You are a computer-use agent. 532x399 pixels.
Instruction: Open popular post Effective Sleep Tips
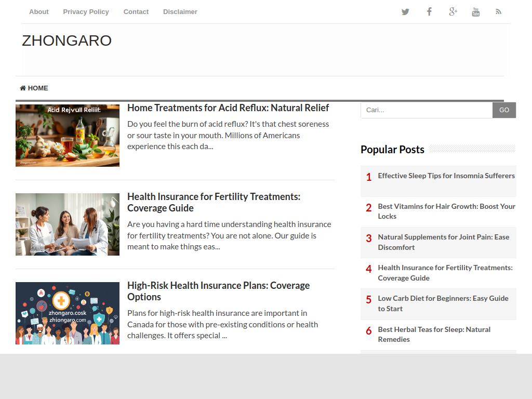pyautogui.click(x=446, y=176)
